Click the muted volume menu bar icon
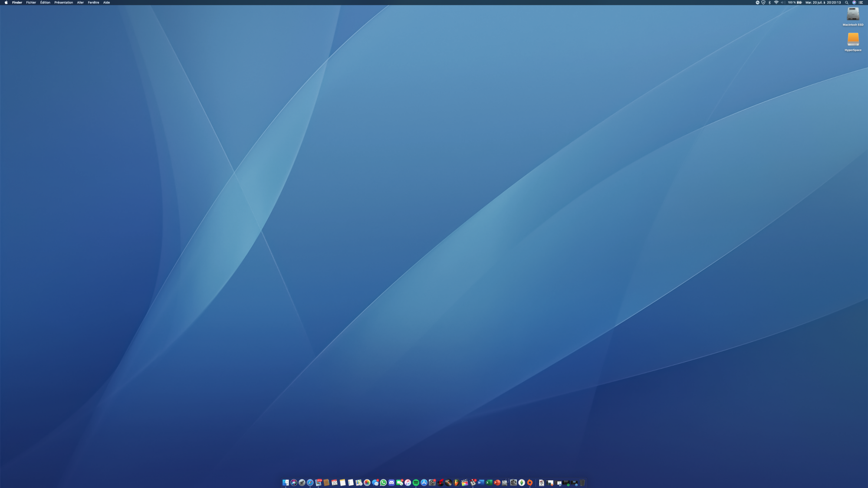868x488 pixels. (x=783, y=3)
